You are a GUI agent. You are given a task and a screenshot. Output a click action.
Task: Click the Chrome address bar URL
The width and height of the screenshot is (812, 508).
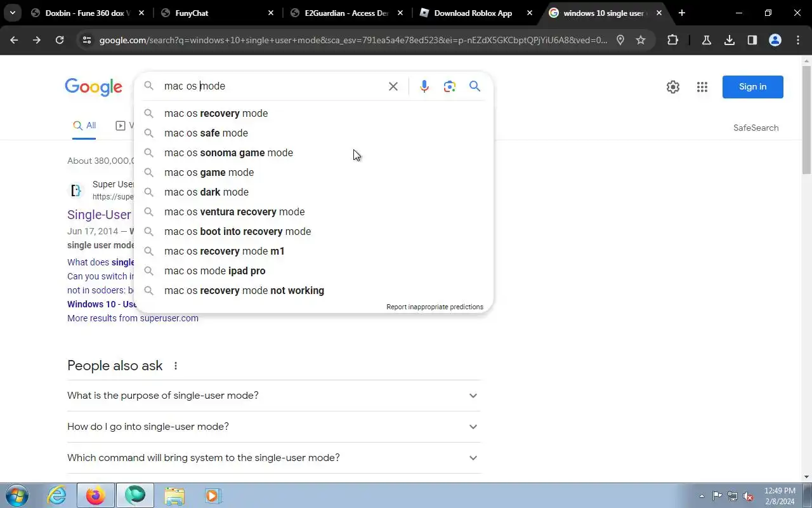pyautogui.click(x=353, y=40)
